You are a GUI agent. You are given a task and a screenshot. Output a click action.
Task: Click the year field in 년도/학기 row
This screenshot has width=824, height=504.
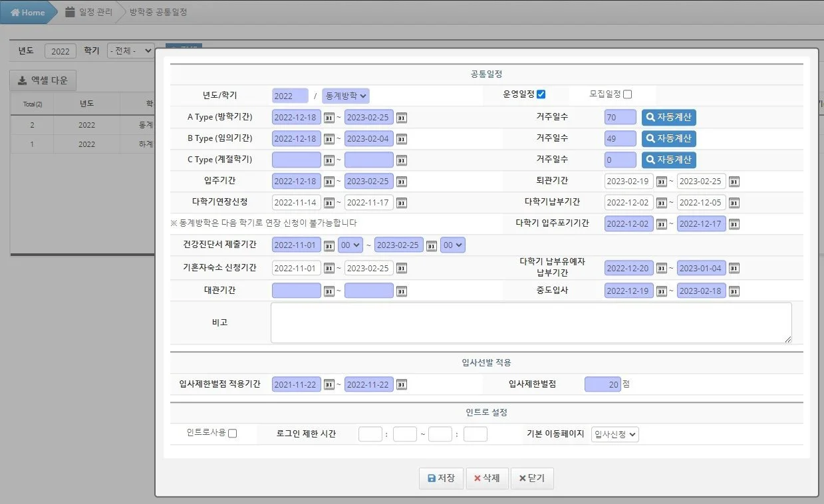[x=290, y=96]
